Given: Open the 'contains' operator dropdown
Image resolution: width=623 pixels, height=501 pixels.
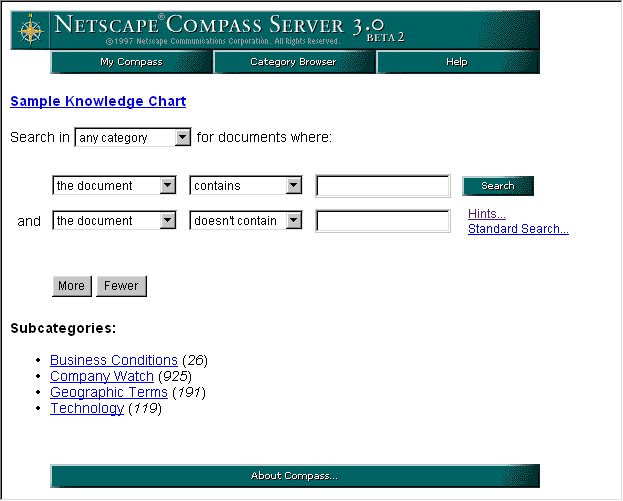Looking at the screenshot, I should (x=246, y=185).
